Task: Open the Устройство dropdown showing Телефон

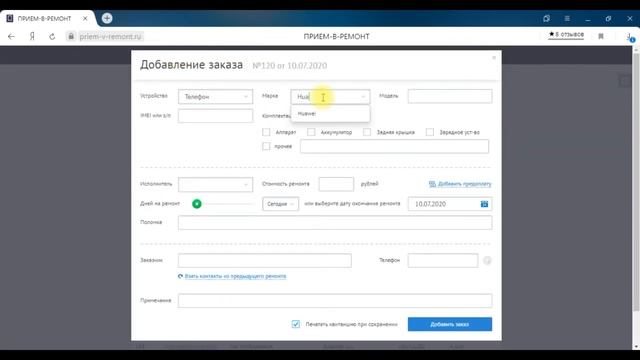Action: click(216, 97)
